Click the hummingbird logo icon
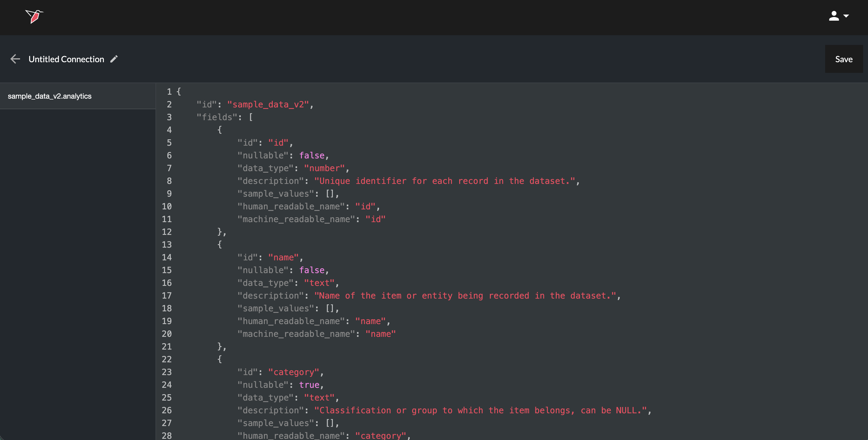The height and width of the screenshot is (440, 868). coord(34,16)
